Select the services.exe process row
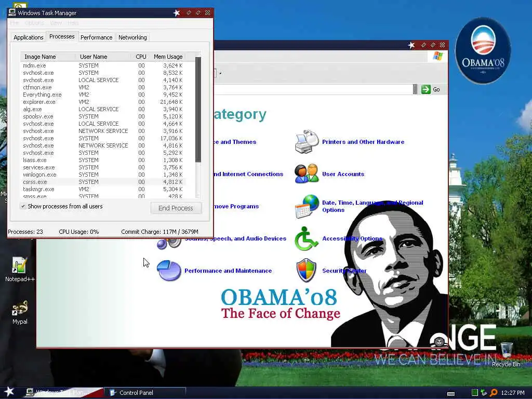The height and width of the screenshot is (399, 532). coord(103,167)
